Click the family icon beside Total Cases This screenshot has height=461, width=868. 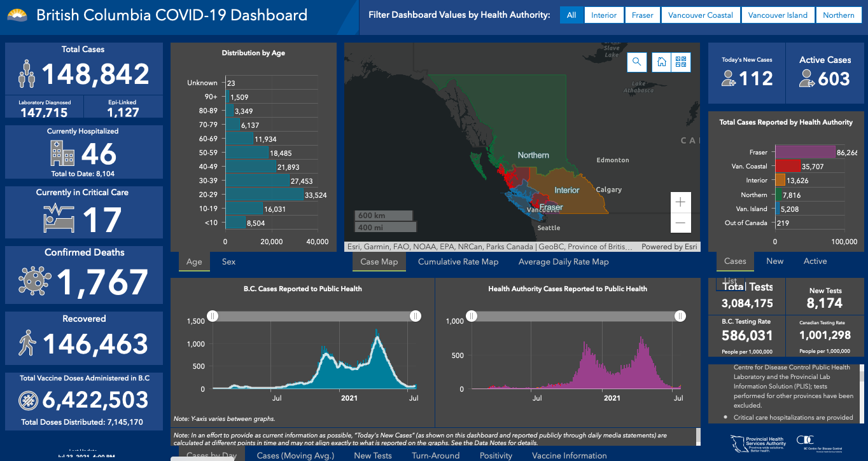point(26,74)
